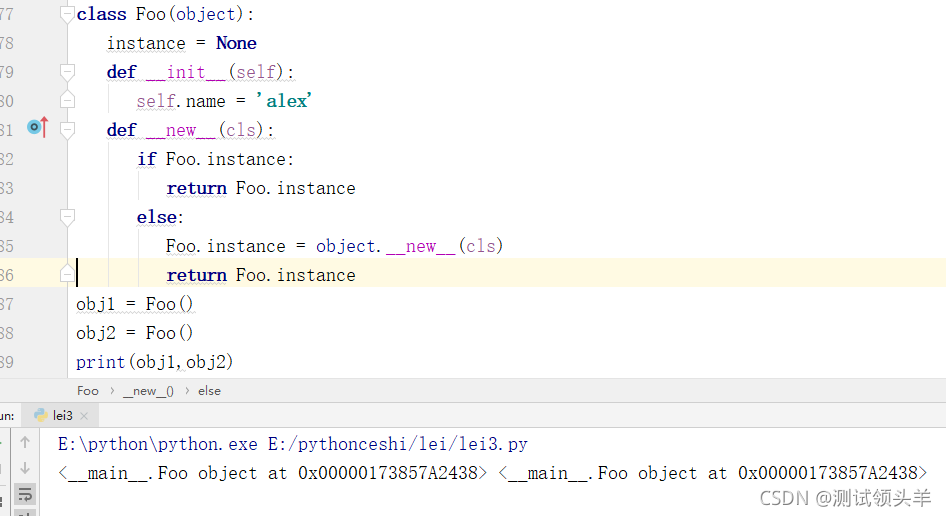Select the lei3 run tab
946x516 pixels.
62,415
